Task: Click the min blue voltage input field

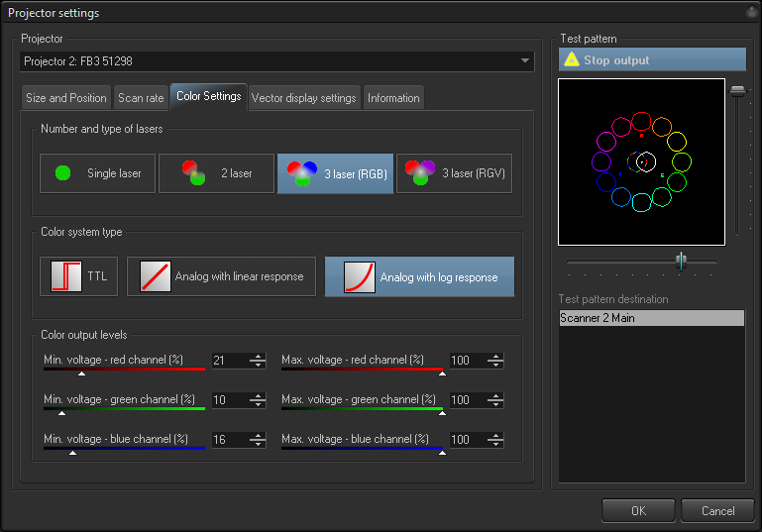Action: pyautogui.click(x=229, y=440)
